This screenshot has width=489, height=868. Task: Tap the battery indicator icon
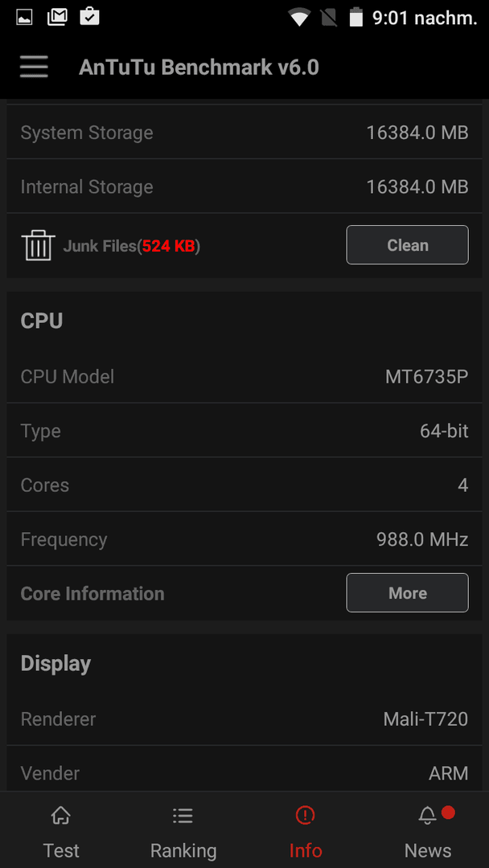point(356,18)
